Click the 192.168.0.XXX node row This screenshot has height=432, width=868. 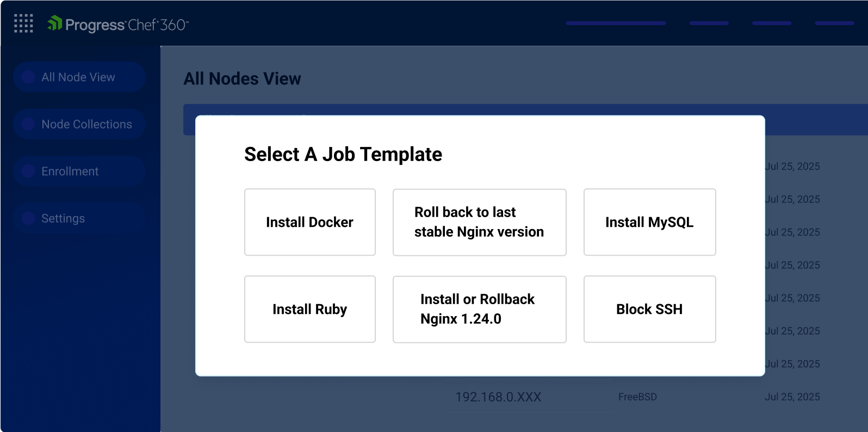click(x=498, y=397)
